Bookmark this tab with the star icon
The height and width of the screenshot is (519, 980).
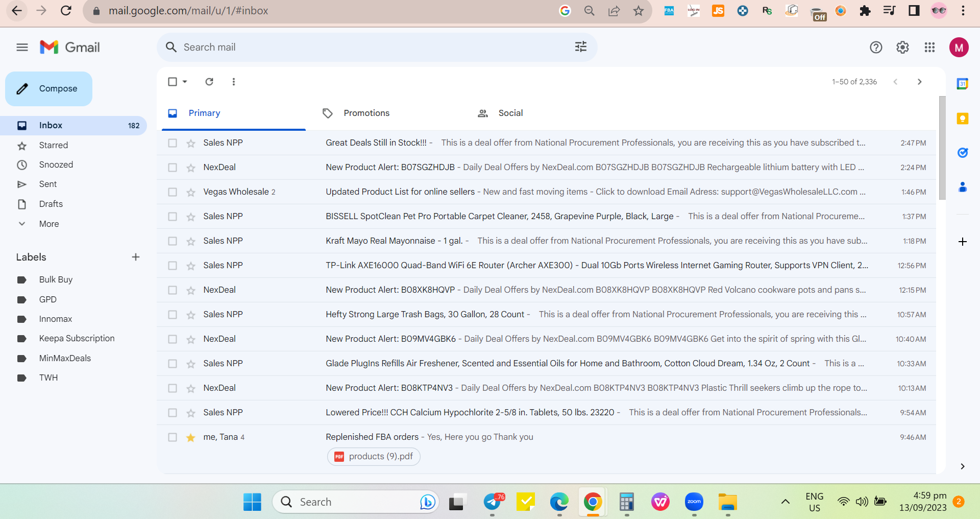coord(639,11)
